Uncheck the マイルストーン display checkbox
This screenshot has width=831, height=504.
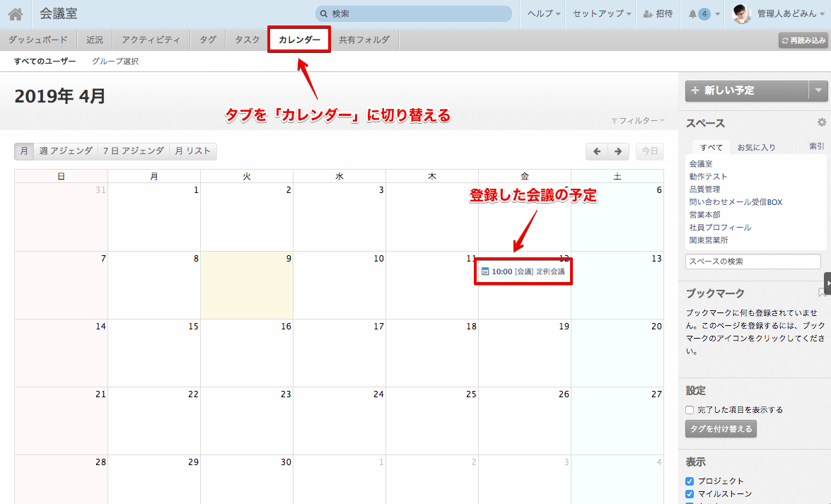(x=690, y=494)
